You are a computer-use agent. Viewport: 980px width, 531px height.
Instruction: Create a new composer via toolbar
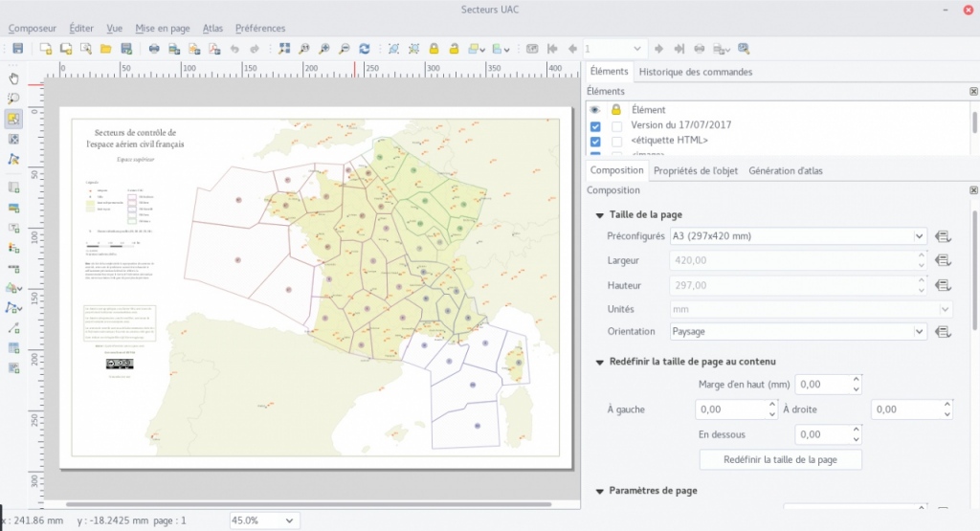pos(46,49)
